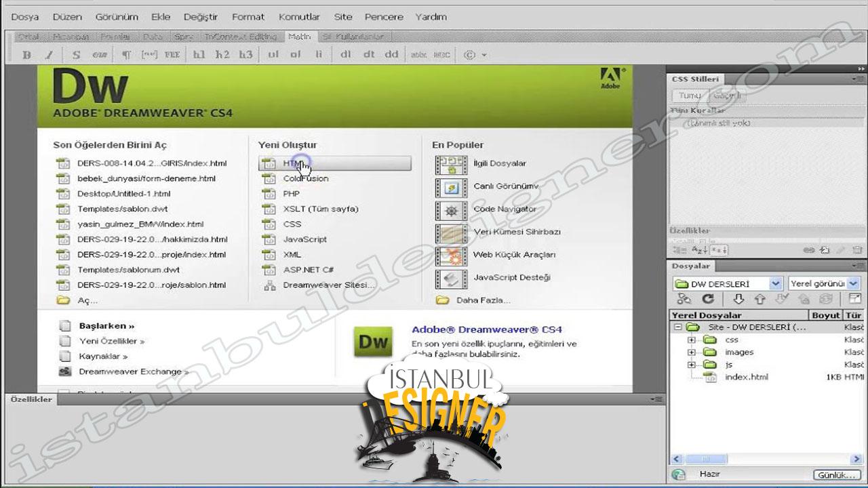Image resolution: width=868 pixels, height=488 pixels.
Task: Insert paragraph (¶) tag
Action: point(126,56)
